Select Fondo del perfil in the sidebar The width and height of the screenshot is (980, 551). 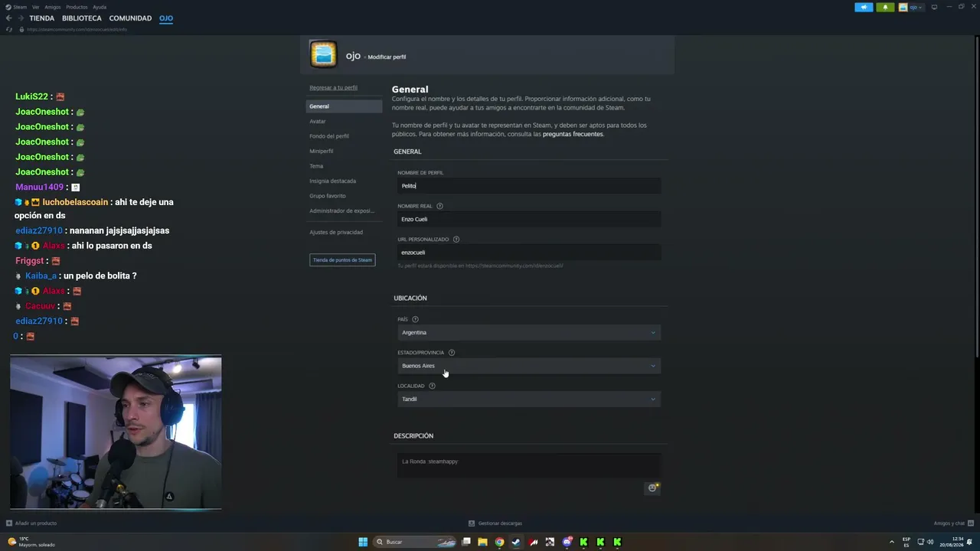(329, 136)
